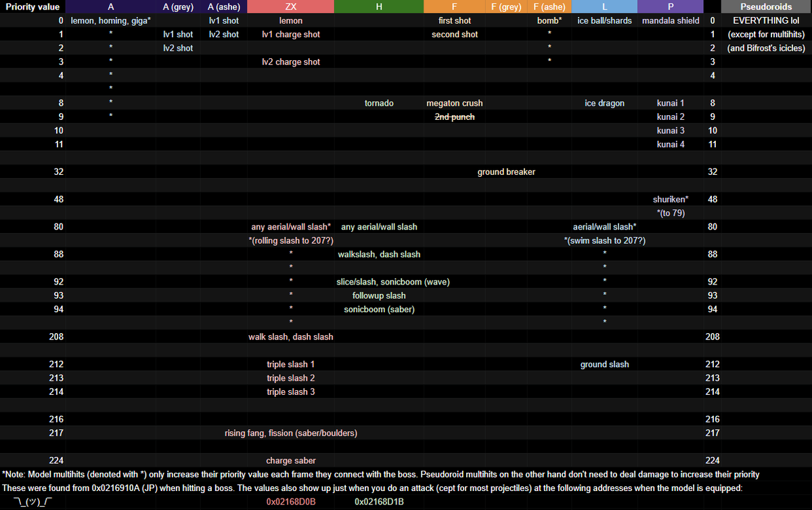Select the '*(swim slash to 207?)' cell
The image size is (812, 510).
[604, 241]
